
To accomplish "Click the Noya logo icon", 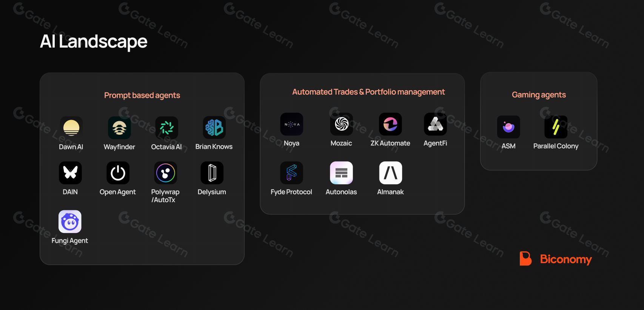I will pyautogui.click(x=291, y=124).
